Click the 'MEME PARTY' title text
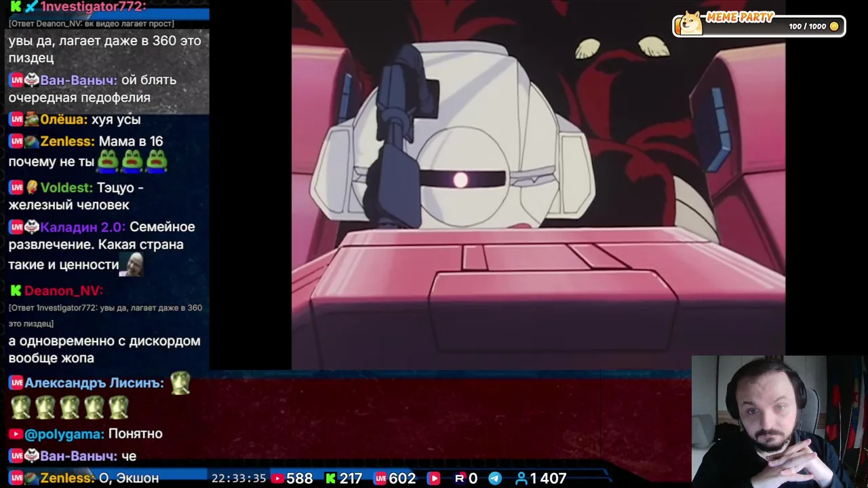 coord(740,18)
